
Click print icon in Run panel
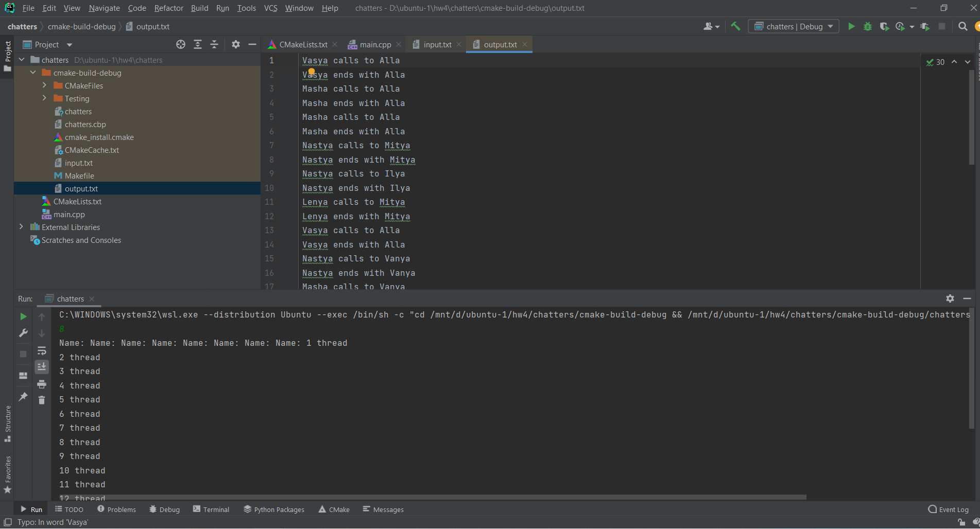point(42,384)
